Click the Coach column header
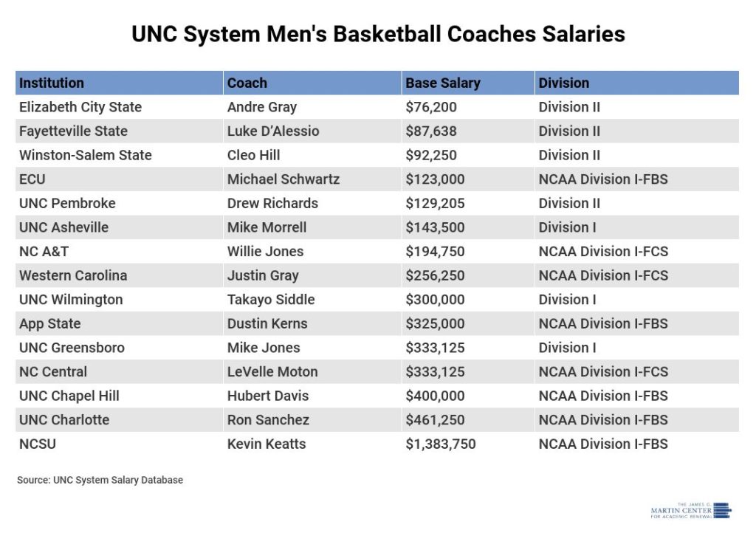 tap(247, 83)
